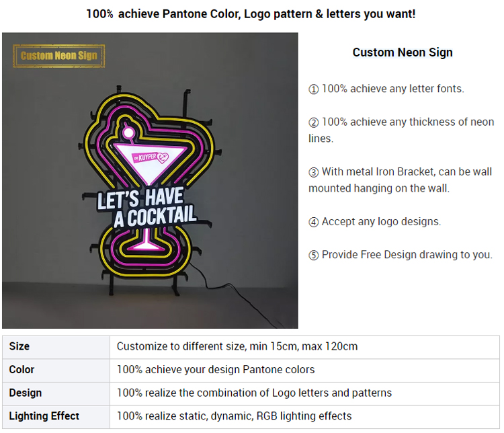Click the size range min 15cm text

237,346
